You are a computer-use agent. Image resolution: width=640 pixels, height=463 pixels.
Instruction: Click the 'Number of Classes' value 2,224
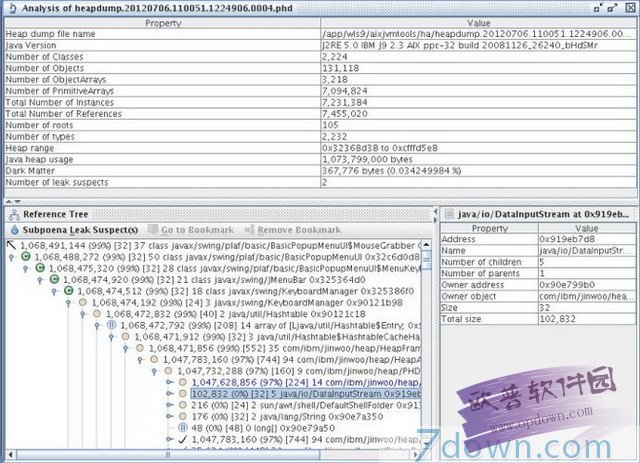(335, 57)
